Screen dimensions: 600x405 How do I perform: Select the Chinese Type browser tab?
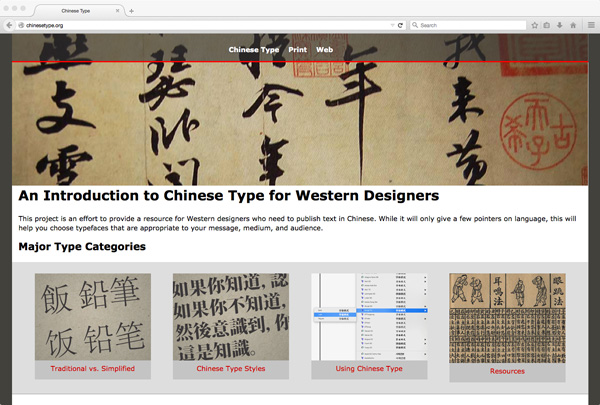point(75,10)
